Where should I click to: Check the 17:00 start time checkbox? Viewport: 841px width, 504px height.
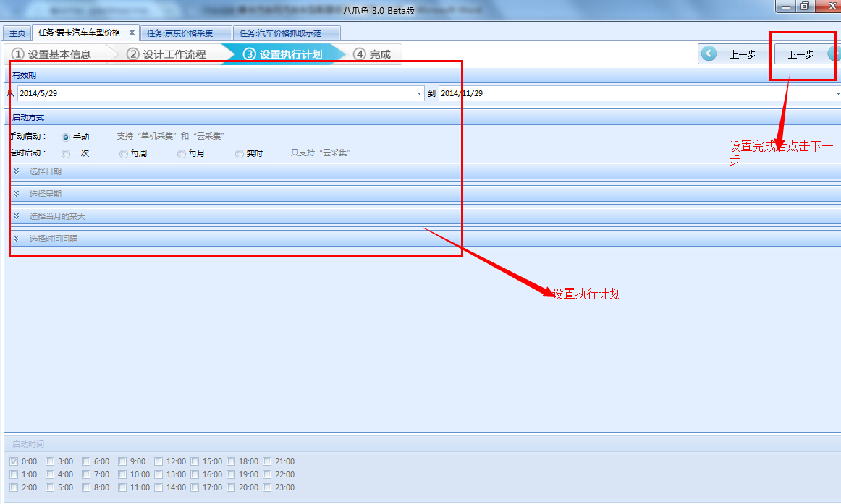click(x=195, y=487)
